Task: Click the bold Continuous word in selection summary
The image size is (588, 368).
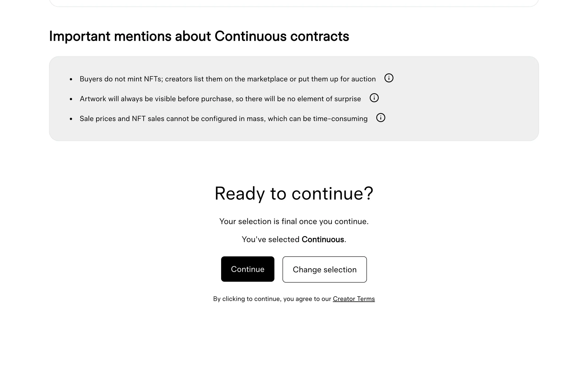Action: (x=322, y=240)
